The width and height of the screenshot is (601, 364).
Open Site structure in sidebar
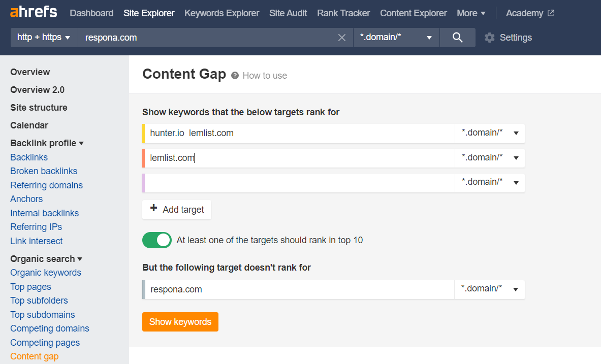point(39,108)
